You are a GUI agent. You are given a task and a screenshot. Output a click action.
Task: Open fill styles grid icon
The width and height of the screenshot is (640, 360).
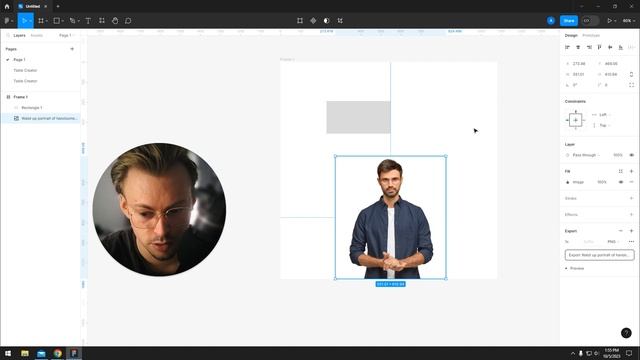click(x=621, y=171)
